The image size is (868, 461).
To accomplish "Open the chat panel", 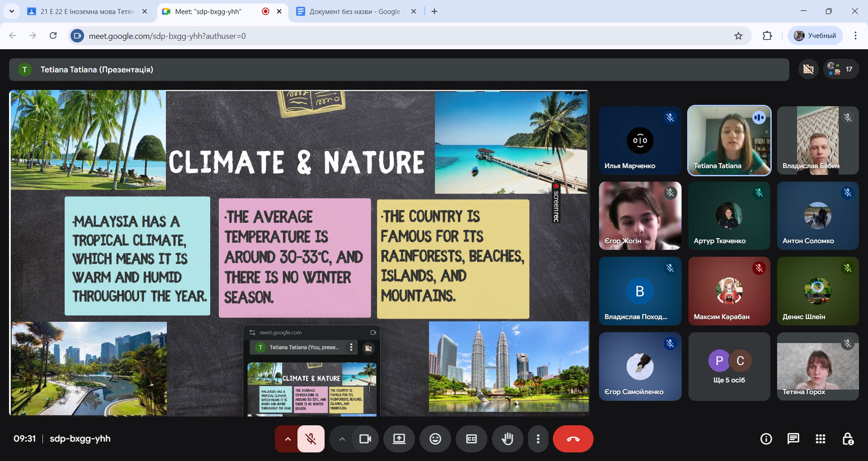I will 793,439.
